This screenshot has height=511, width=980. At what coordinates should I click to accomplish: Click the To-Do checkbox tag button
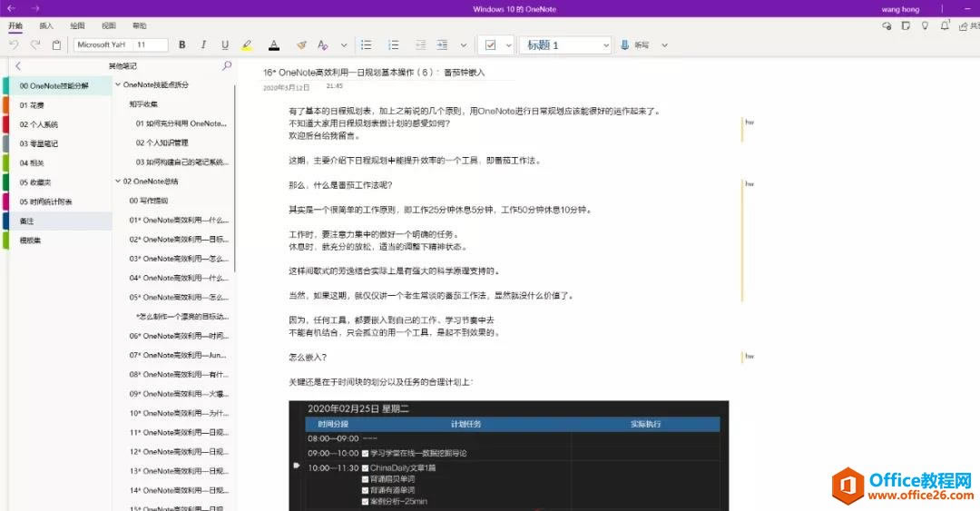point(491,45)
